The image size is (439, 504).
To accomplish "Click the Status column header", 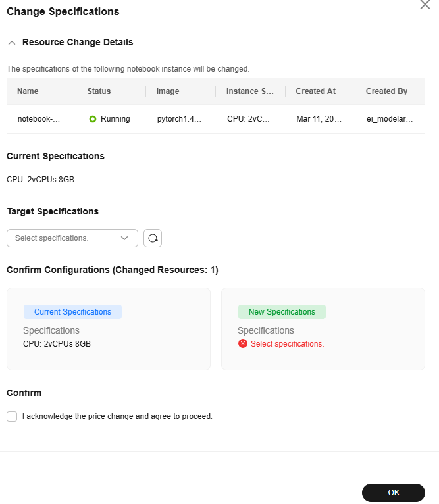I will [x=99, y=91].
